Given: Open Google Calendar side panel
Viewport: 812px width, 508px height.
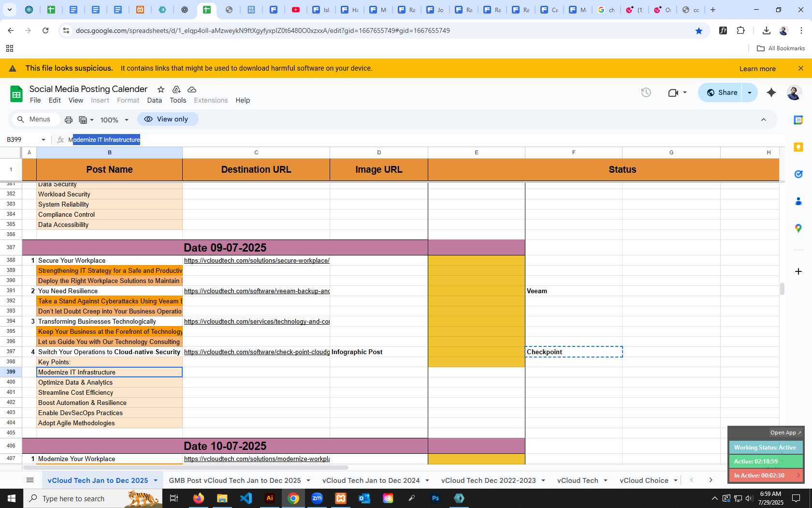Looking at the screenshot, I should (798, 120).
